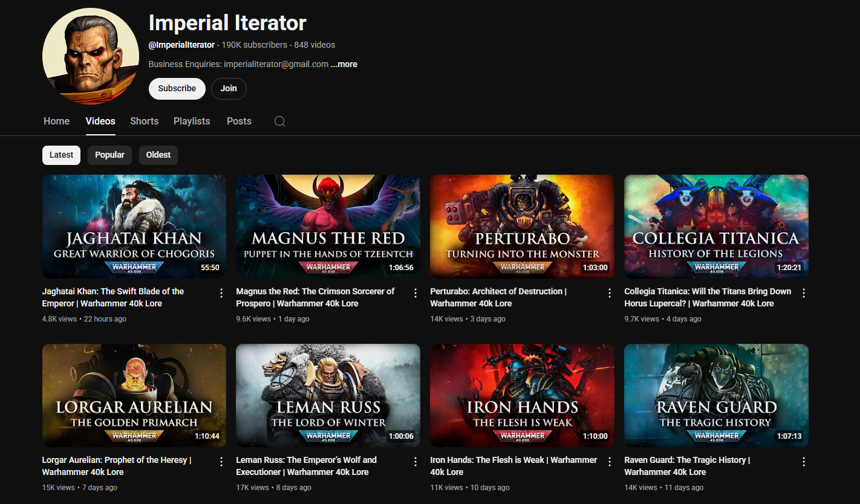This screenshot has height=504, width=860.
Task: Open Lorgar Aurelian Prophet of Heresy title
Action: click(x=117, y=466)
